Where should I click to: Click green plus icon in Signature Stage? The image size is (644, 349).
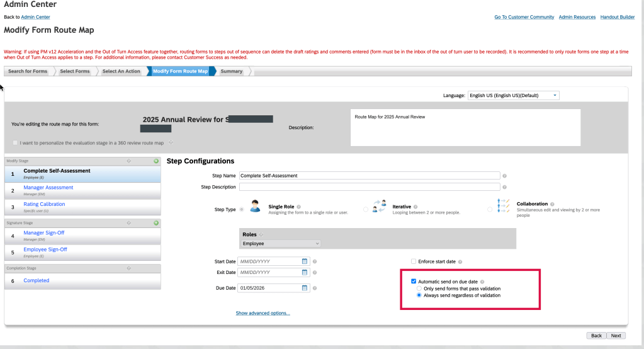click(156, 223)
